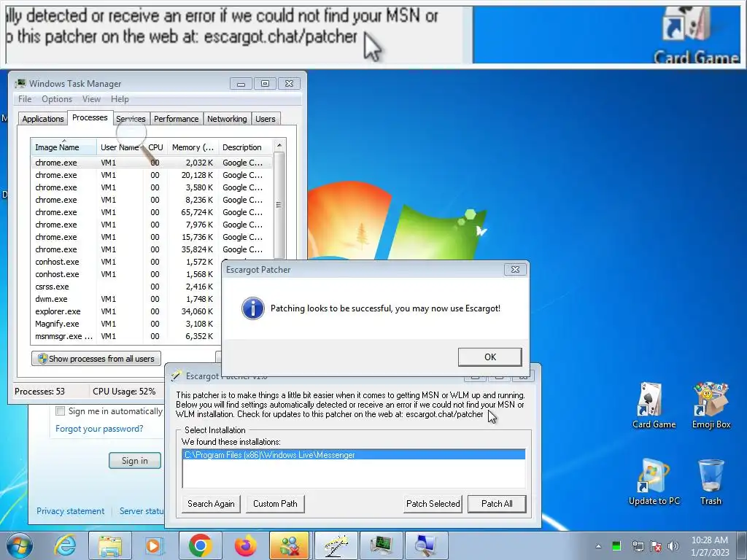Click the Custom Path button
This screenshot has width=747, height=560.
275,504
